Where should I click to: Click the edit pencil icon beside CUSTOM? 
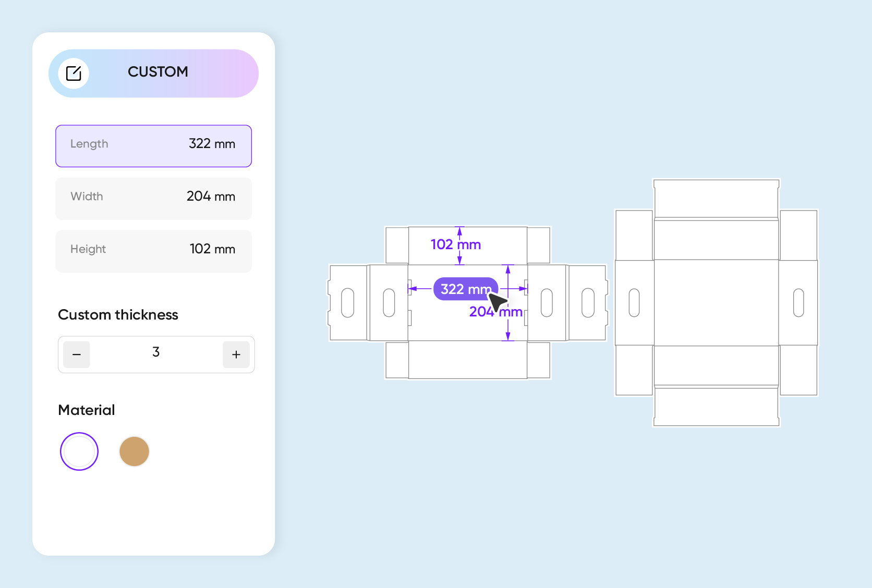click(x=74, y=73)
